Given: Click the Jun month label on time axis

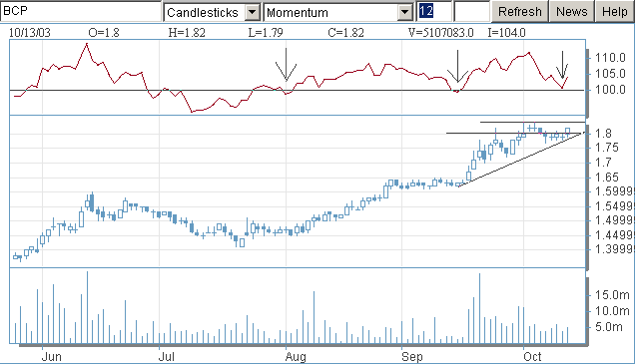Looking at the screenshot, I should point(52,357).
